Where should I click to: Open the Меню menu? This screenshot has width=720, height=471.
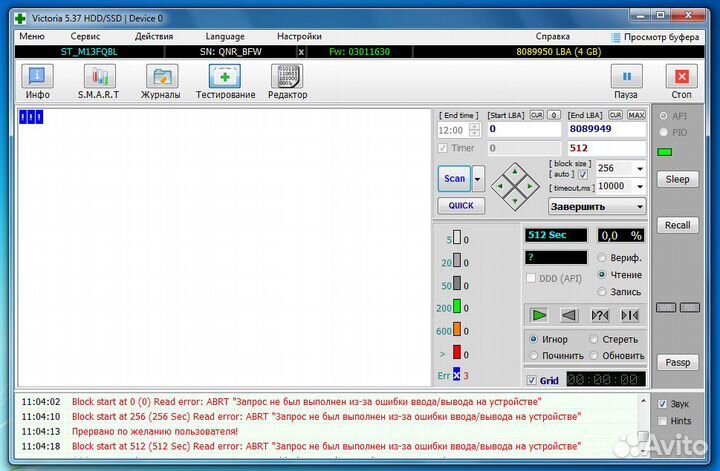click(32, 36)
